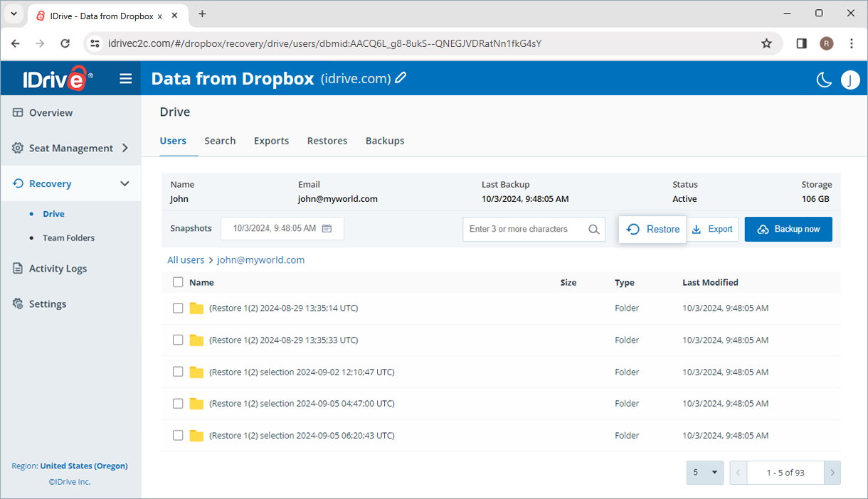Open the hamburger menu next to IDrive logo

126,78
